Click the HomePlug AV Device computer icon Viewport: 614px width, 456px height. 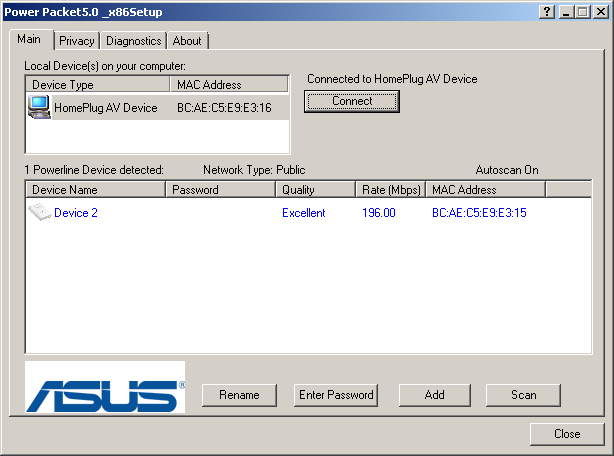point(39,107)
